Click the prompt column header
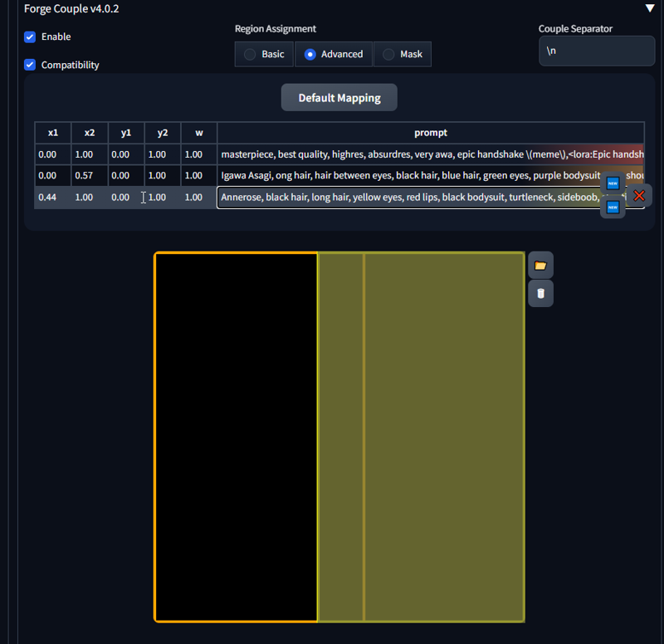This screenshot has height=644, width=664. coord(431,133)
